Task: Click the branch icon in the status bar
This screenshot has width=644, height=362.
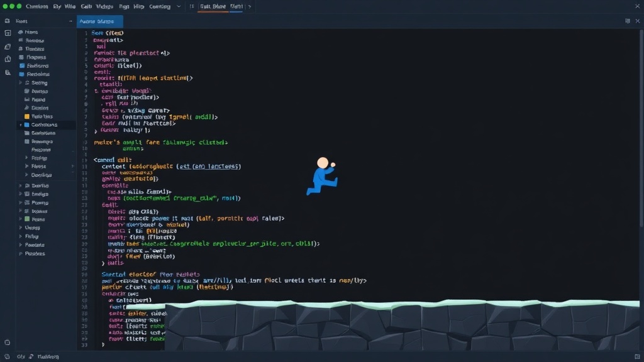Action: pos(31,357)
